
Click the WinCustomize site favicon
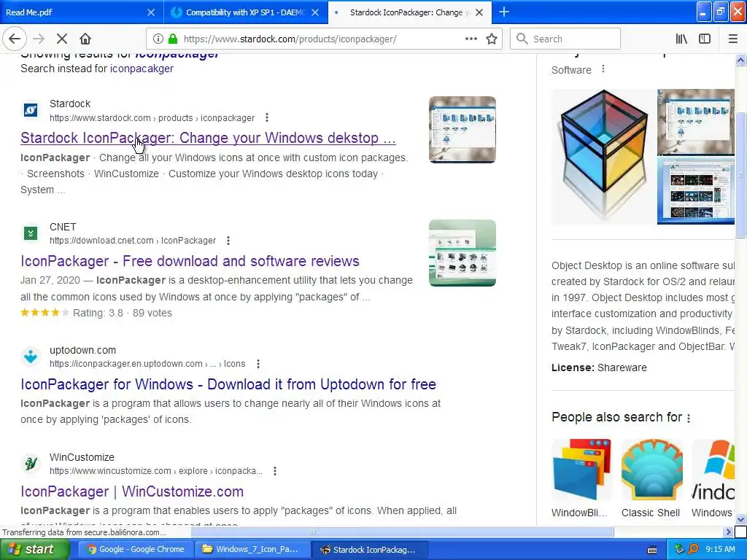[x=31, y=463]
